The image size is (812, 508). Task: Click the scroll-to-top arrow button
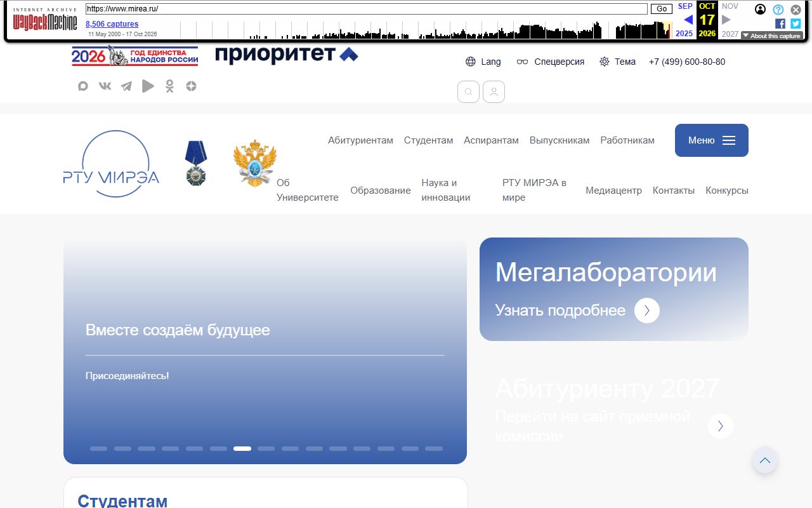(765, 460)
